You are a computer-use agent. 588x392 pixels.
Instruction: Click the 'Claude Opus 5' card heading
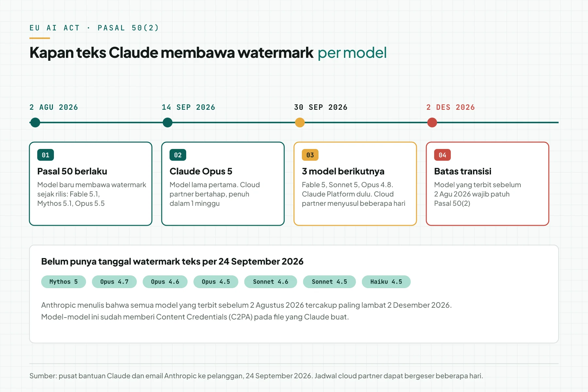[x=201, y=171]
